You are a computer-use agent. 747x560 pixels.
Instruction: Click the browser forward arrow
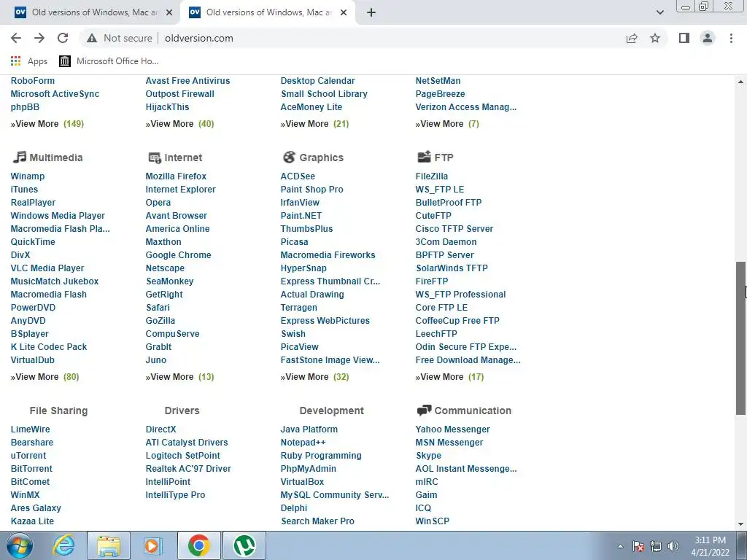39,38
